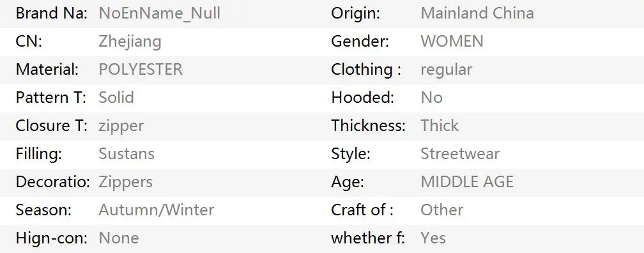Select the Sustans filling value
The height and width of the screenshot is (253, 644).
pos(126,153)
